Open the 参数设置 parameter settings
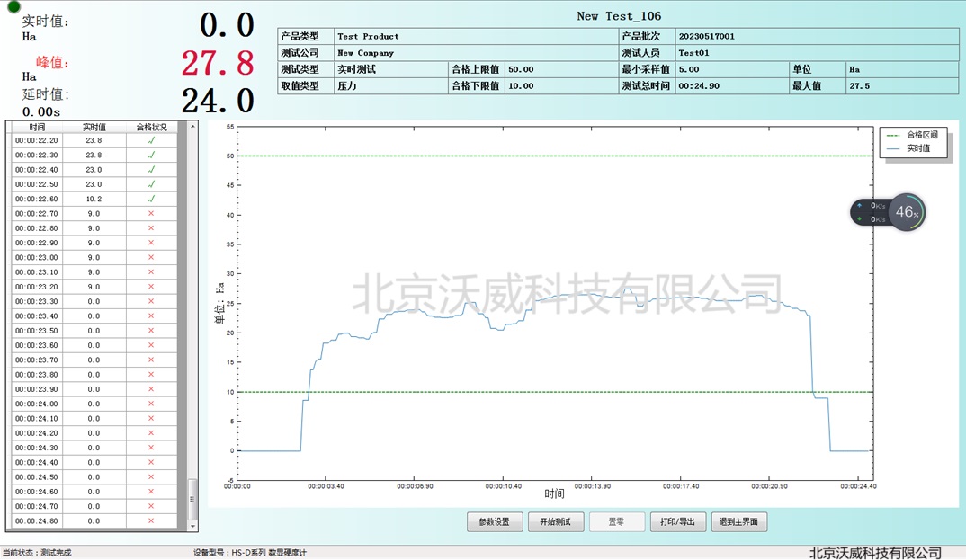The width and height of the screenshot is (966, 560). [494, 521]
